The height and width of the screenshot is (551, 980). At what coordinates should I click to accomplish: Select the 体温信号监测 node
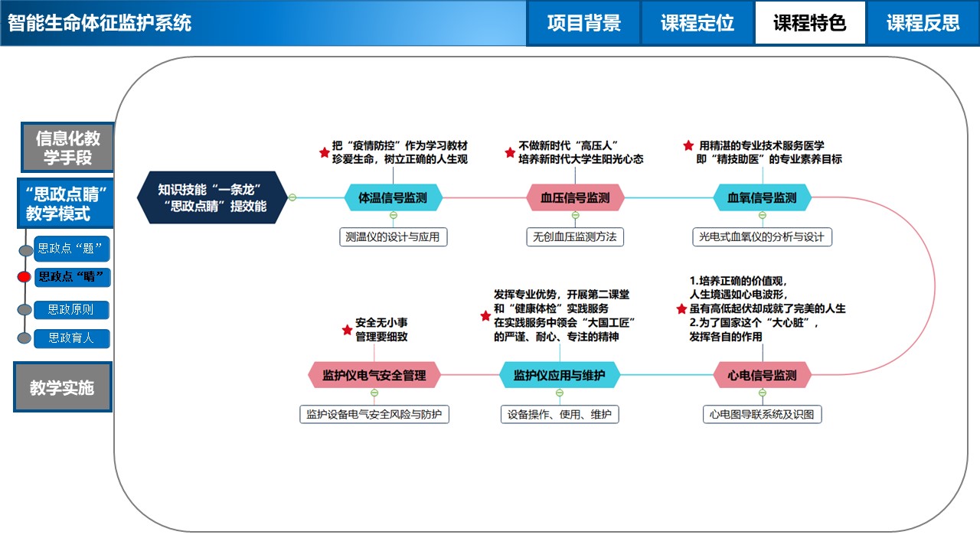coord(394,197)
